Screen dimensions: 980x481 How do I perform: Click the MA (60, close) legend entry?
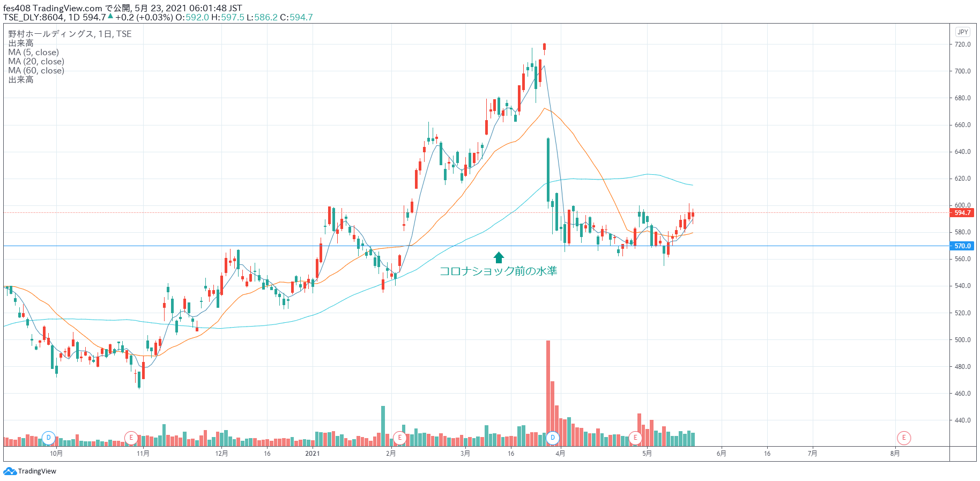coord(36,71)
